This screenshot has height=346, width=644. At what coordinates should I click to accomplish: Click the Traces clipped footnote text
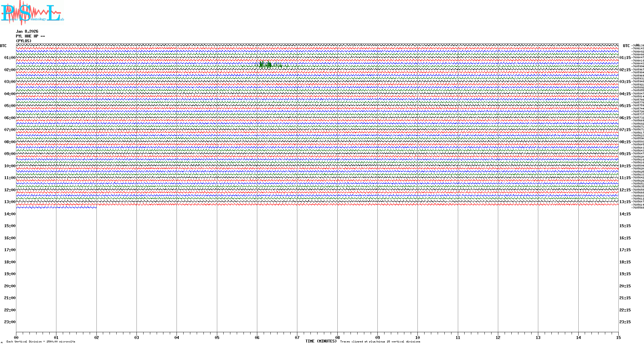(380, 342)
